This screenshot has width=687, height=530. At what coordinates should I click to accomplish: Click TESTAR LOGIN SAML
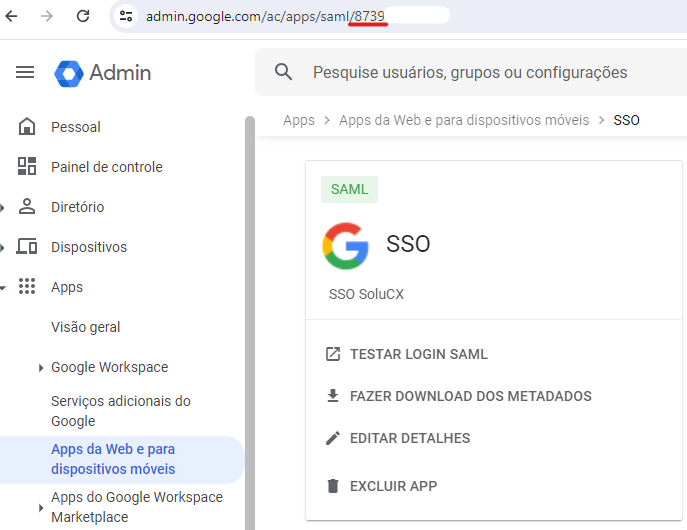click(x=418, y=354)
